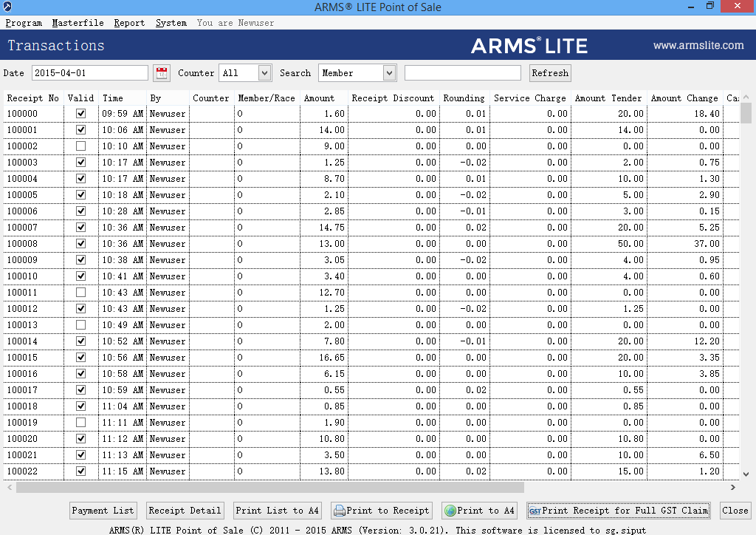This screenshot has height=535, width=756.
Task: Click the vertical scrollbar up arrow
Action: tap(746, 97)
